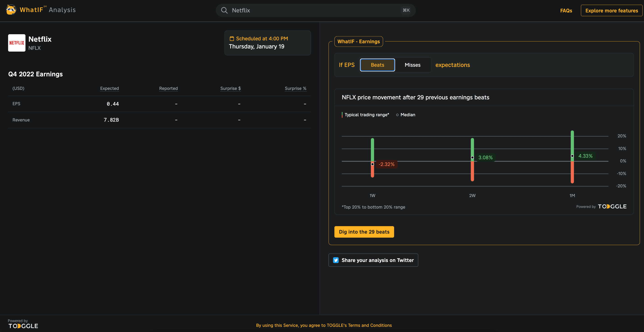Click the 1W axis label
Image resolution: width=644 pixels, height=332 pixels.
(x=372, y=195)
